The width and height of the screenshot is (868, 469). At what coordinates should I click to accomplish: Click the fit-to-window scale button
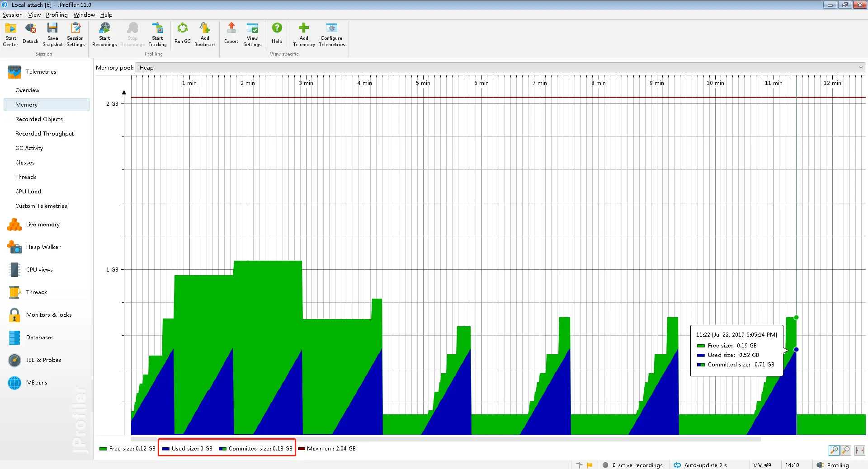pos(860,450)
